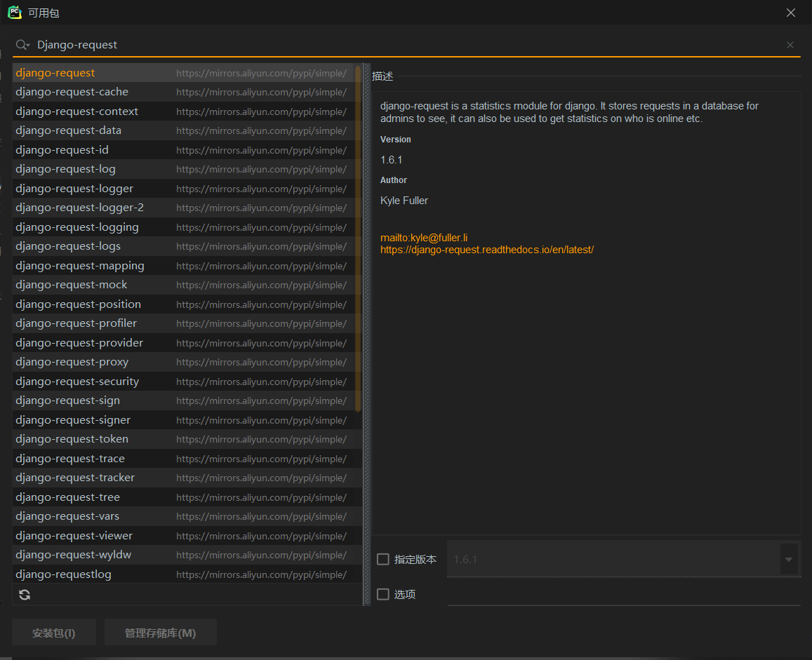The width and height of the screenshot is (812, 660).
Task: Click the options text input field
Action: [624, 594]
